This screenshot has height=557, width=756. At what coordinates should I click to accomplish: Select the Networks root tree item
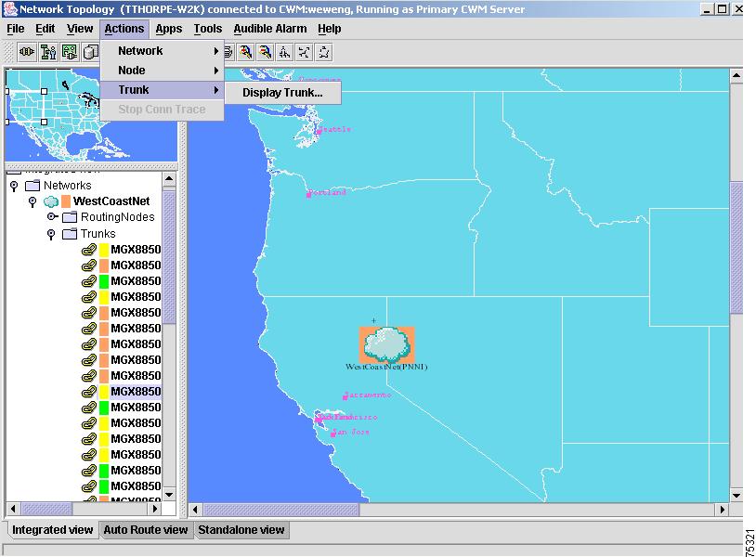[67, 186]
